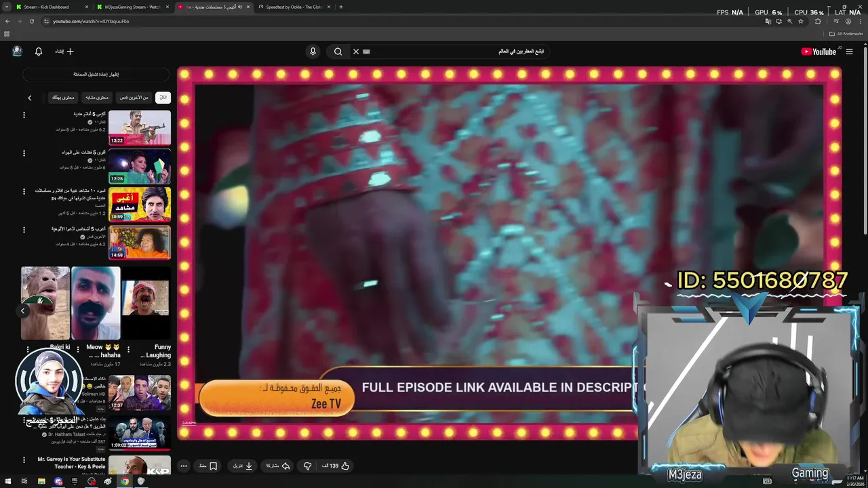Open Chrome's three-dot main menu
Image resolution: width=868 pixels, height=488 pixels.
point(860,21)
